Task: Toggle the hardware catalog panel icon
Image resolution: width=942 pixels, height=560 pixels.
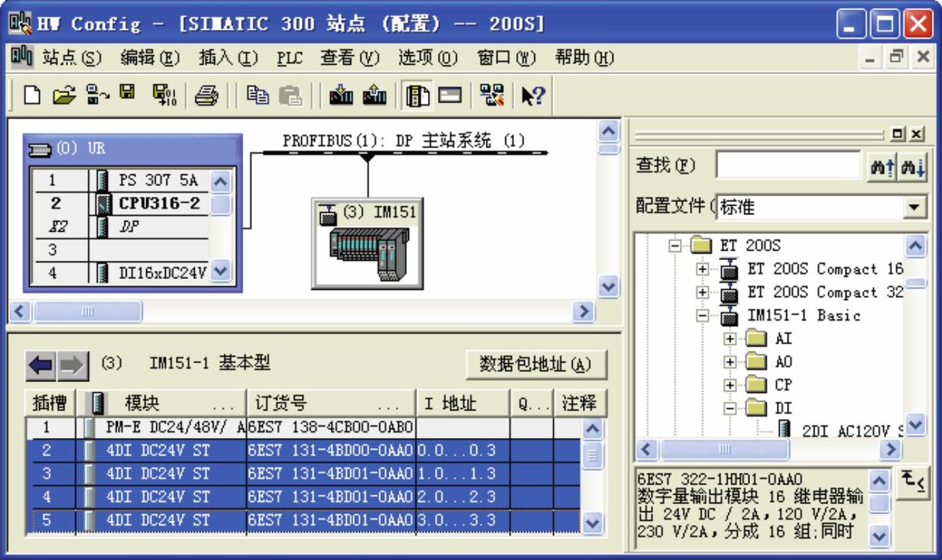Action: (418, 97)
